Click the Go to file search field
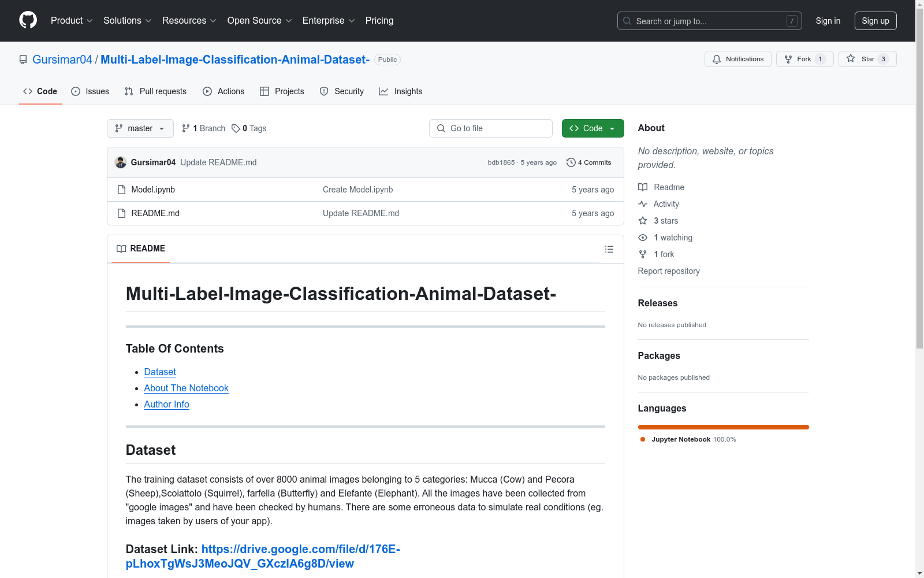Image resolution: width=924 pixels, height=578 pixels. click(x=491, y=128)
